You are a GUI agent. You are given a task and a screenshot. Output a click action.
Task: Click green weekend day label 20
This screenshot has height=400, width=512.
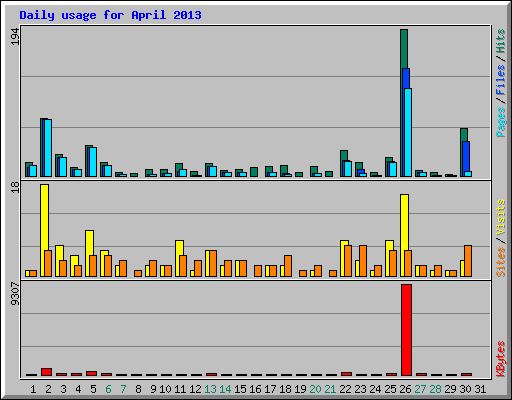pyautogui.click(x=315, y=389)
